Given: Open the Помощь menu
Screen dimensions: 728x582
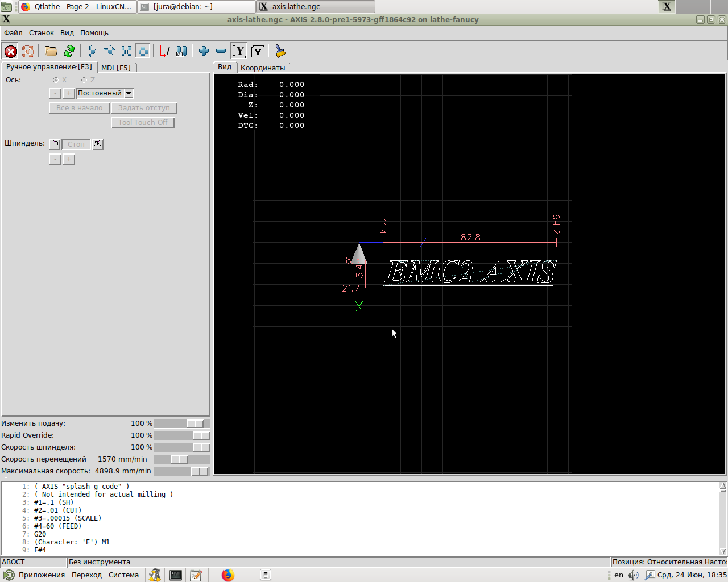Looking at the screenshot, I should point(94,33).
